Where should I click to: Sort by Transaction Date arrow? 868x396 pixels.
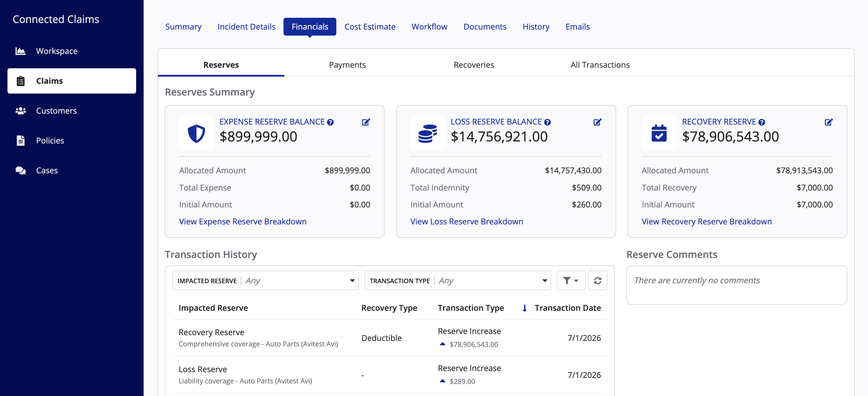[525, 308]
